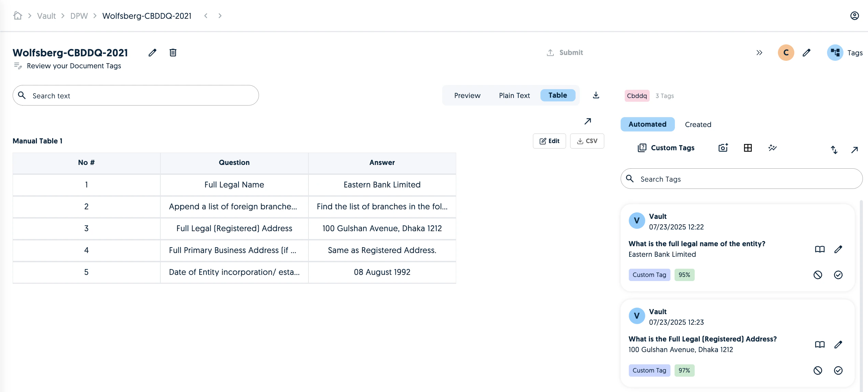
Task: Switch to Preview tab
Action: (x=467, y=95)
